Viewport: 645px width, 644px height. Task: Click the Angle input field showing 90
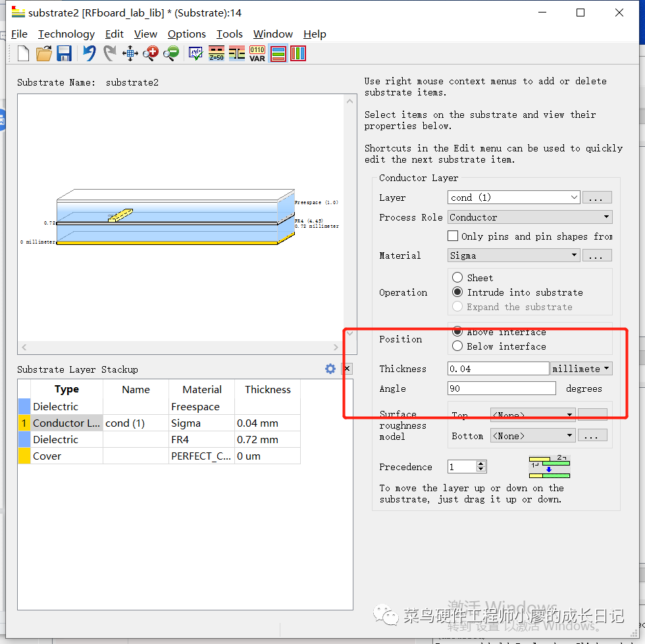pos(502,389)
